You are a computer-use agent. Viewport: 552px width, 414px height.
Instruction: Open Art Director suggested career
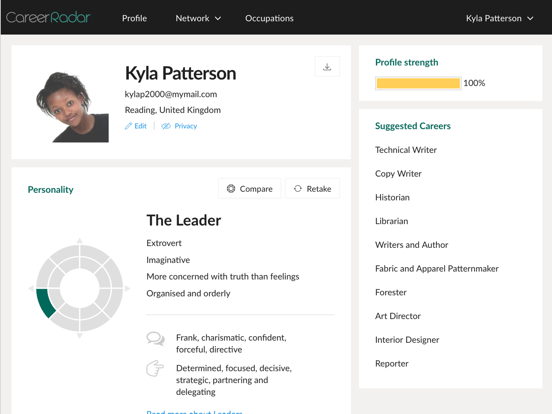[x=398, y=316]
